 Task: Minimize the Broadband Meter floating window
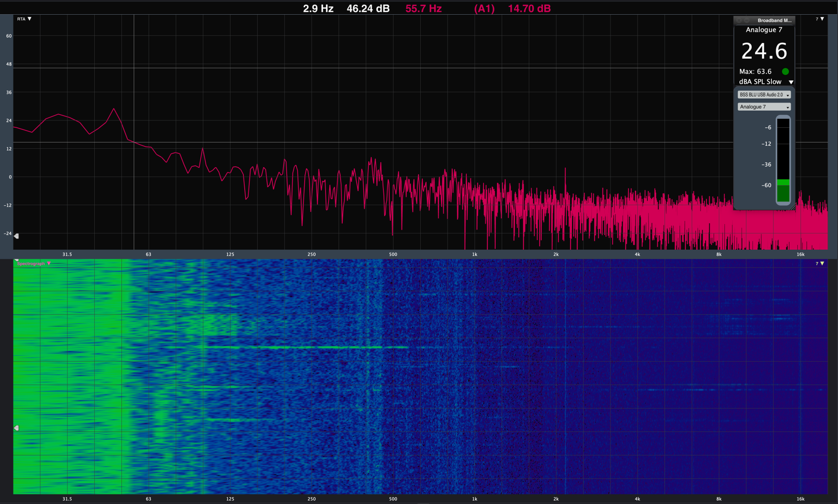coord(746,20)
